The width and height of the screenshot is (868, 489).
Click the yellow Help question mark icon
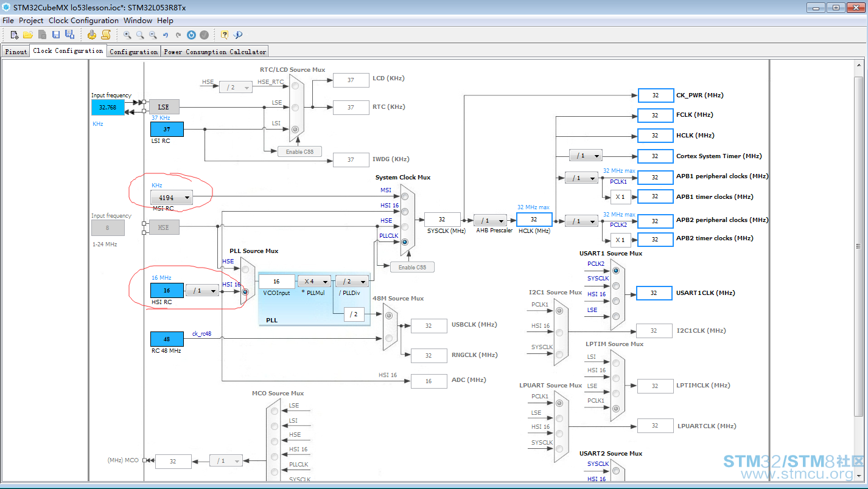point(225,35)
